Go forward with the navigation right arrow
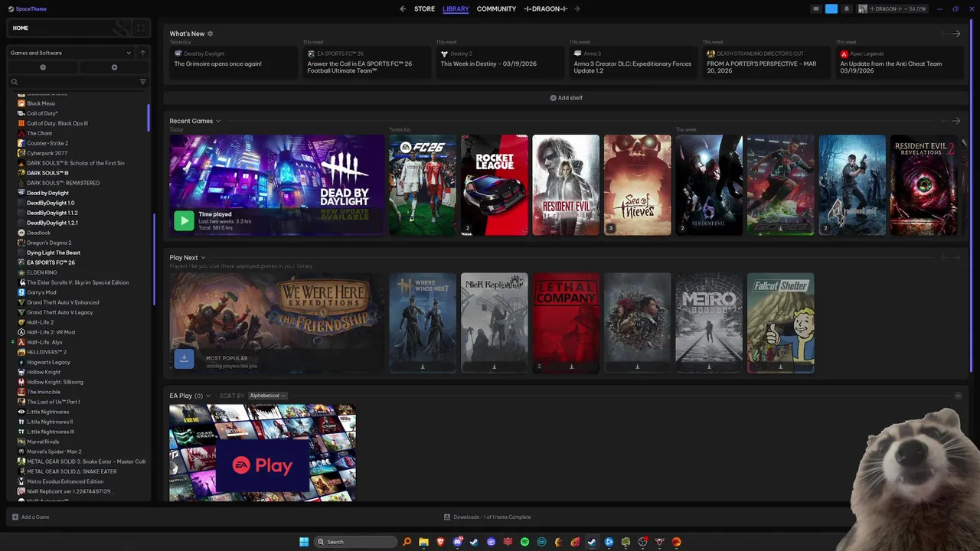The image size is (980, 551). coord(577,9)
